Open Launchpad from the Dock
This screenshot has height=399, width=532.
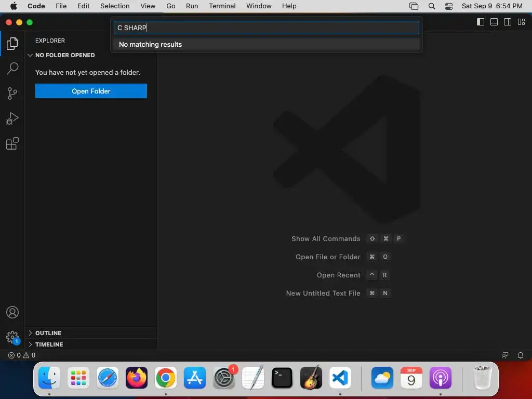pyautogui.click(x=78, y=378)
